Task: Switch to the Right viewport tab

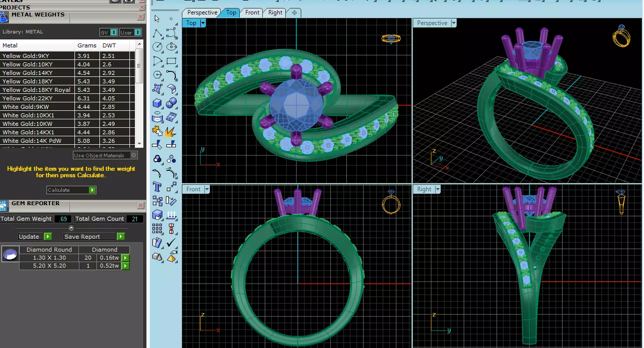Action: [x=275, y=12]
